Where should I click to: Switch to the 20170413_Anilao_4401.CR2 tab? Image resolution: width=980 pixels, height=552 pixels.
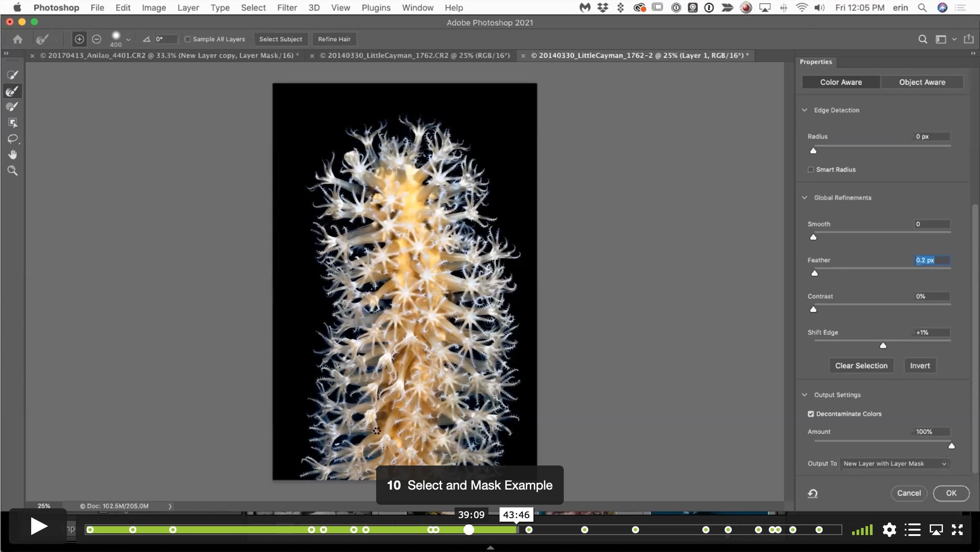169,56
